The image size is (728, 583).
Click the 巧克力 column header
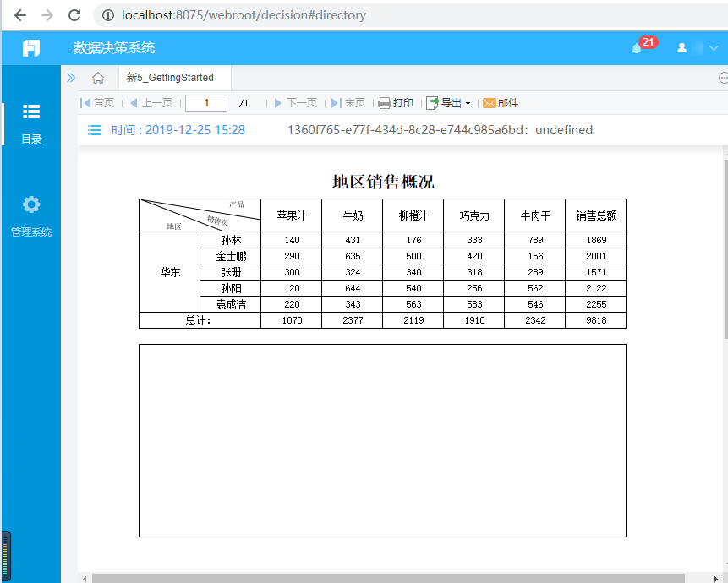click(x=474, y=215)
